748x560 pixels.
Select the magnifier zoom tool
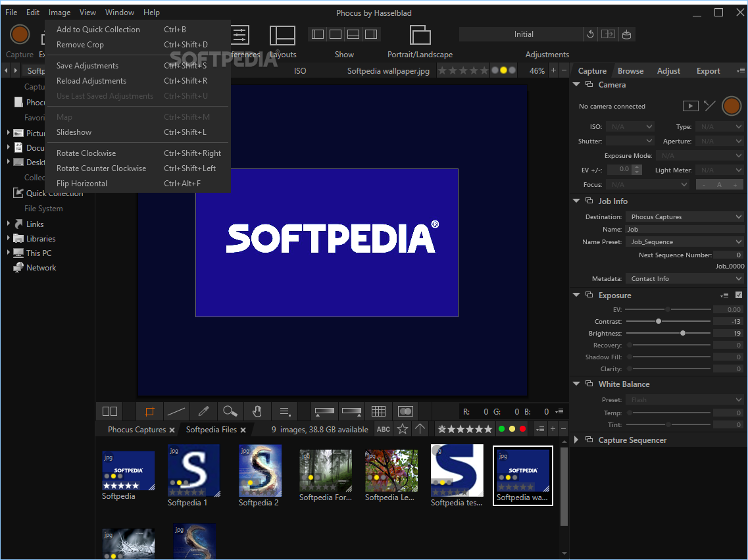[230, 411]
